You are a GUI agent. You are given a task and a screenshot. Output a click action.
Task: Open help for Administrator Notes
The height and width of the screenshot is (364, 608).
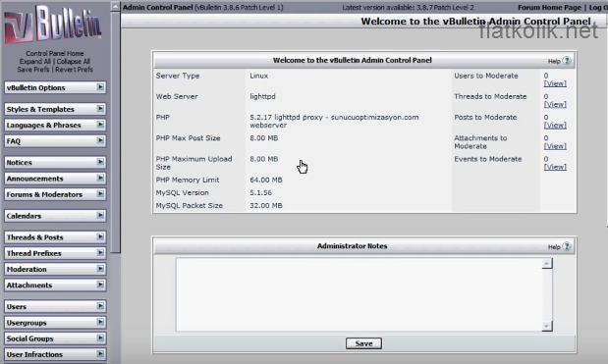(x=567, y=246)
